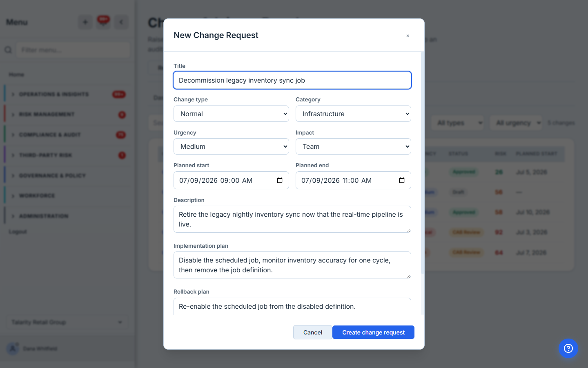Open the All types filter dropdown

[457, 123]
